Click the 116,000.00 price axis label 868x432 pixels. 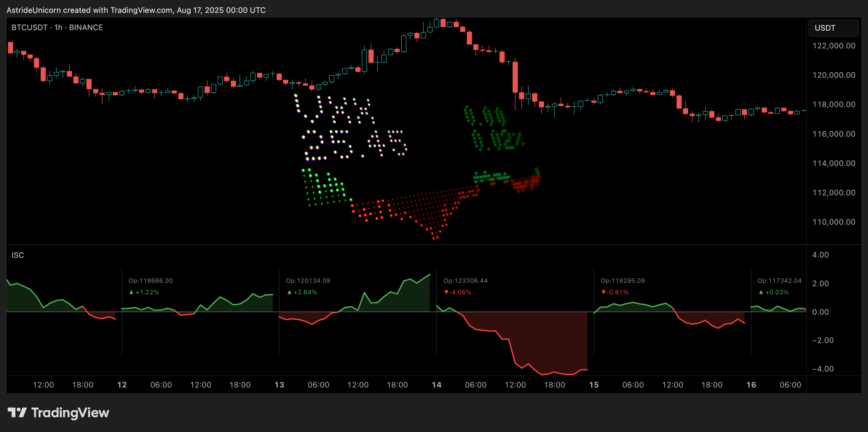(834, 134)
